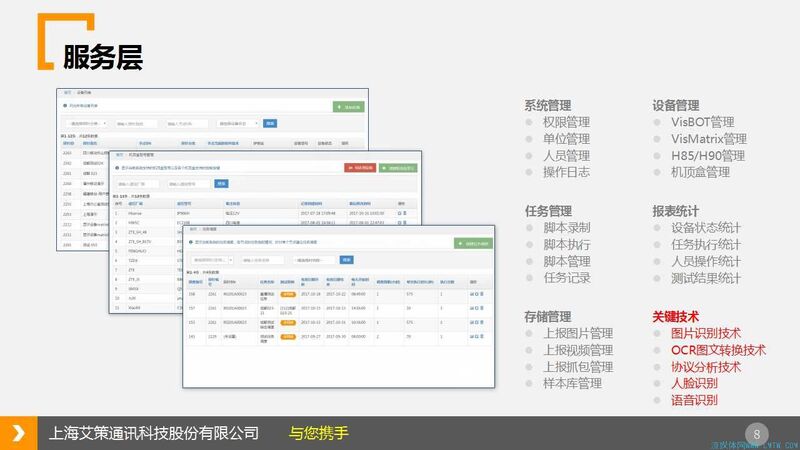Click the page number 8 circle
This screenshot has height=450, width=800.
click(757, 434)
